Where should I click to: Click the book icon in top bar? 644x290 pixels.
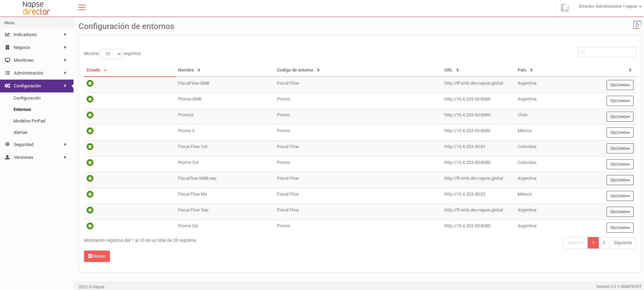[564, 7]
